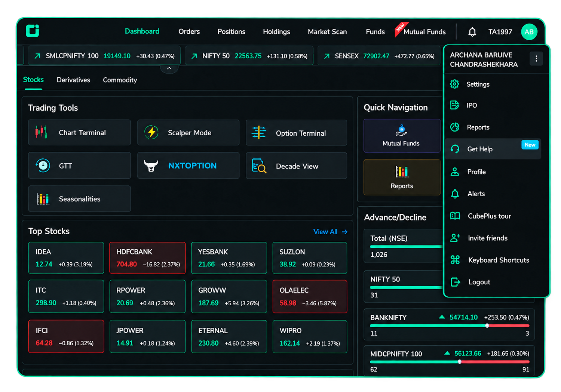Click the green app logo icon
Screen dimensions: 561x392
33,31
